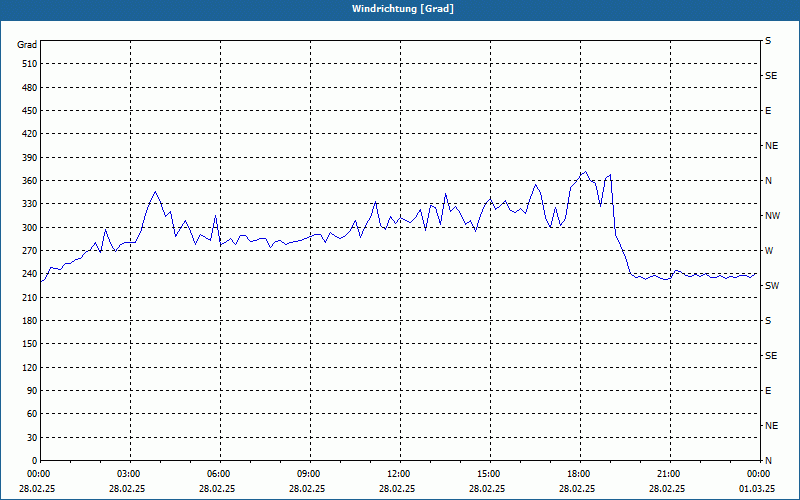The image size is (800, 500).
Task: Click the 210 degree axis label
Action: tap(29, 297)
